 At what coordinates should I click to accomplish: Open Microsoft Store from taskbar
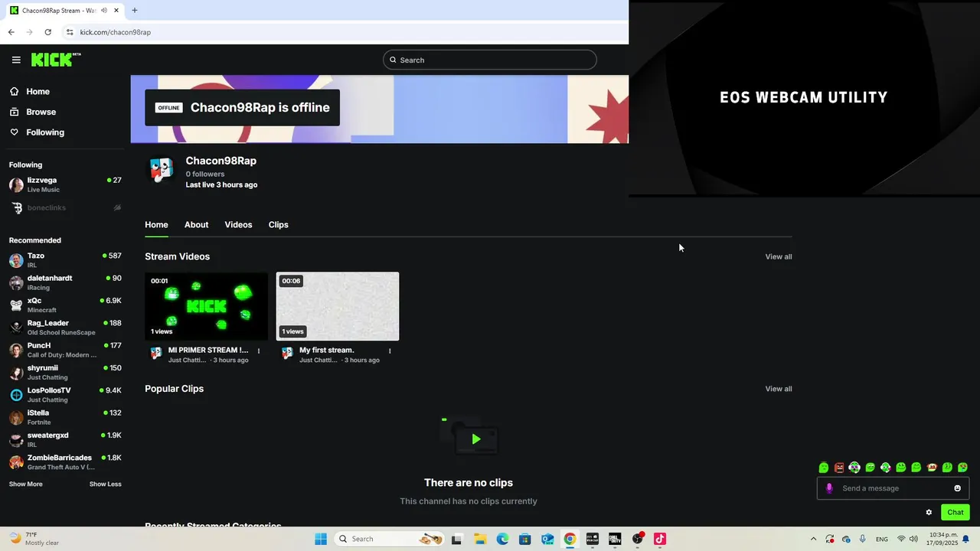pyautogui.click(x=525, y=540)
